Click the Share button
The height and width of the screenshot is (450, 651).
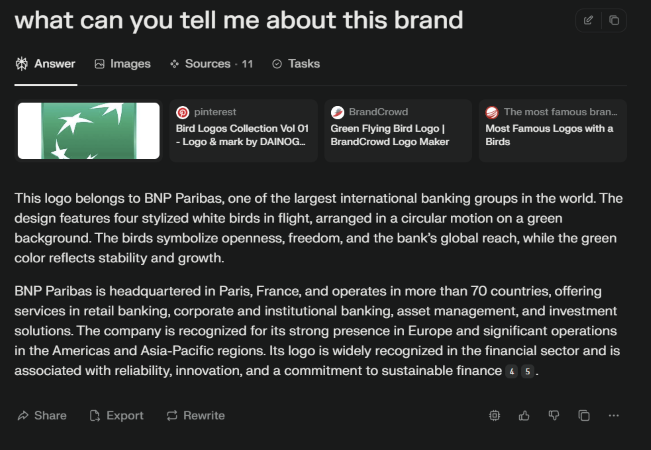point(42,415)
